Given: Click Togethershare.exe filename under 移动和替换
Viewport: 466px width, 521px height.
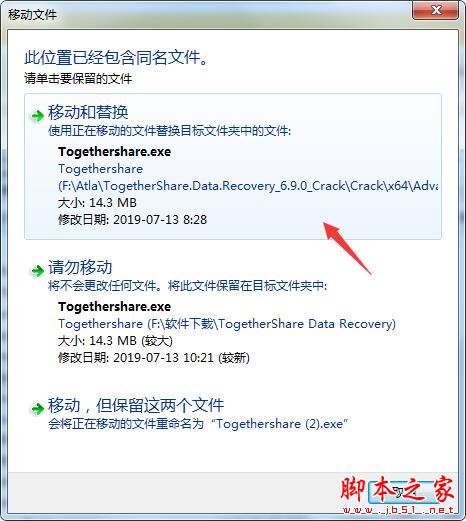Looking at the screenshot, I should [114, 152].
